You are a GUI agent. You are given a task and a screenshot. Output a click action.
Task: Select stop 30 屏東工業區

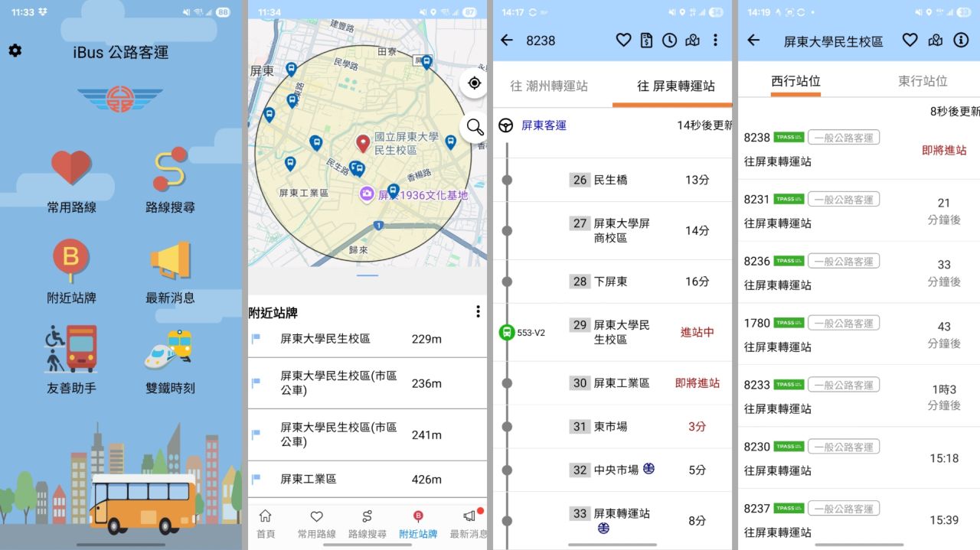point(612,383)
